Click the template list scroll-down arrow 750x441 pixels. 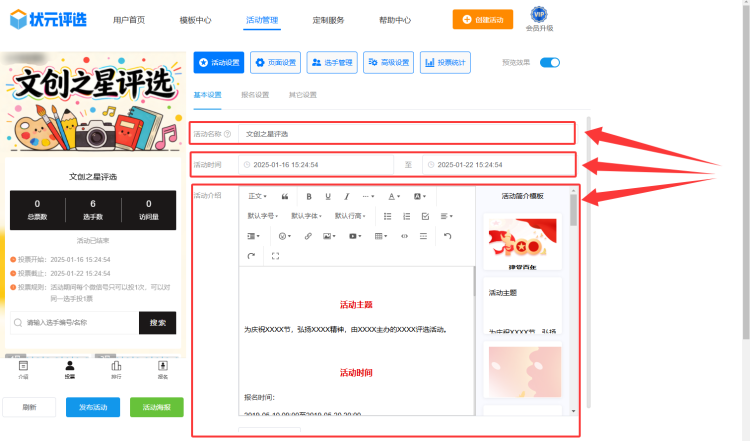coord(573,411)
